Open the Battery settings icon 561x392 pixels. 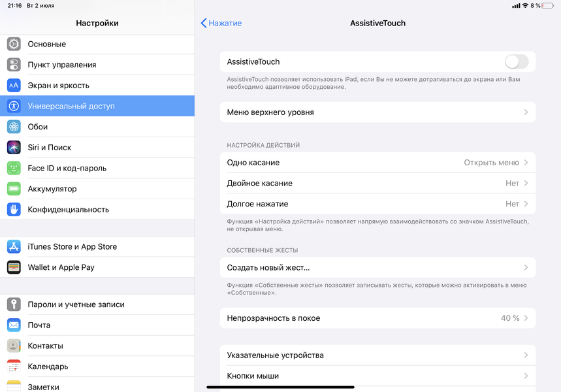coord(14,189)
